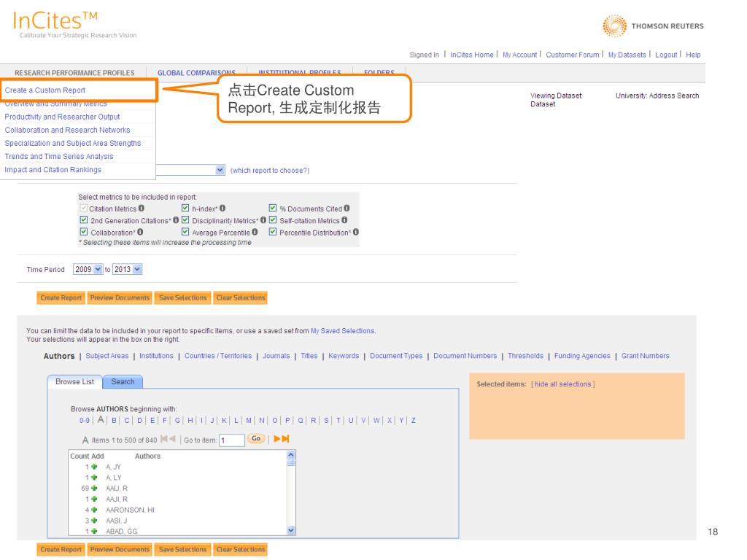
Task: Uncheck the h-index checkbox
Action: (x=185, y=208)
